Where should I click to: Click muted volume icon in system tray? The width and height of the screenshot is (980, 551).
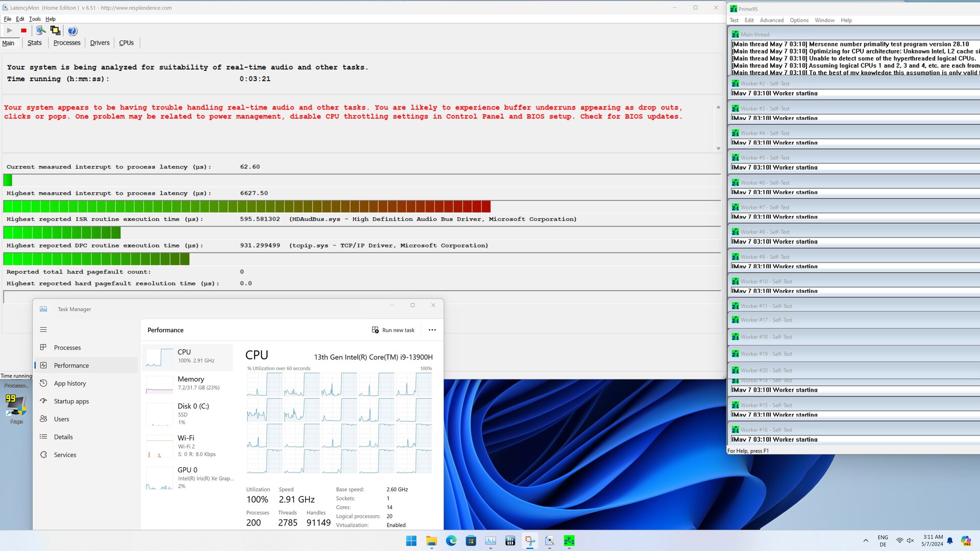pos(910,541)
